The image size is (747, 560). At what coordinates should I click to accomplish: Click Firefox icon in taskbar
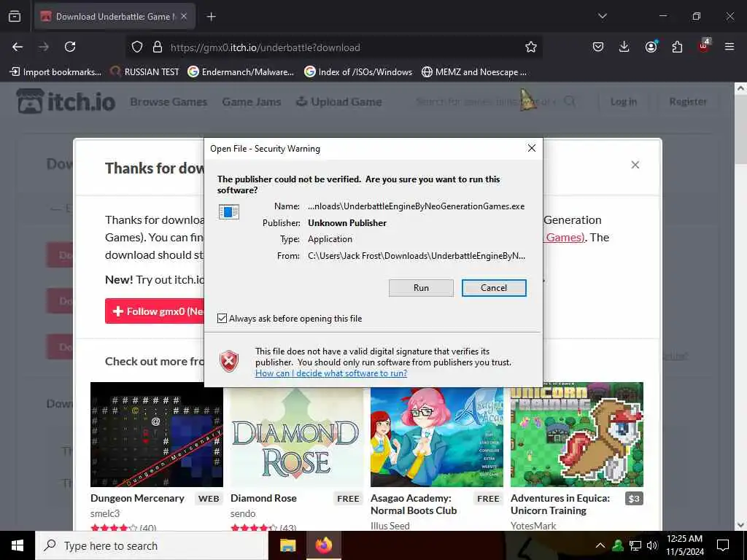tap(324, 545)
